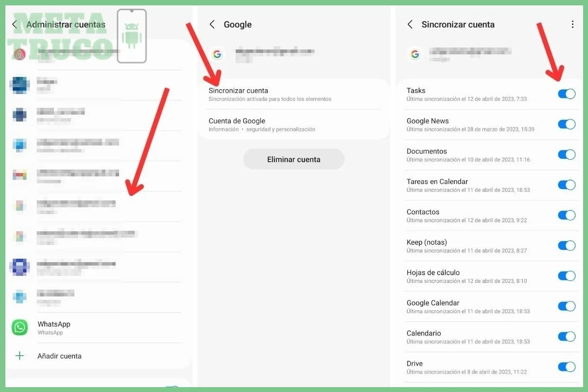Turn off Calendario sync
Image resolution: width=588 pixels, height=392 pixels.
click(566, 337)
